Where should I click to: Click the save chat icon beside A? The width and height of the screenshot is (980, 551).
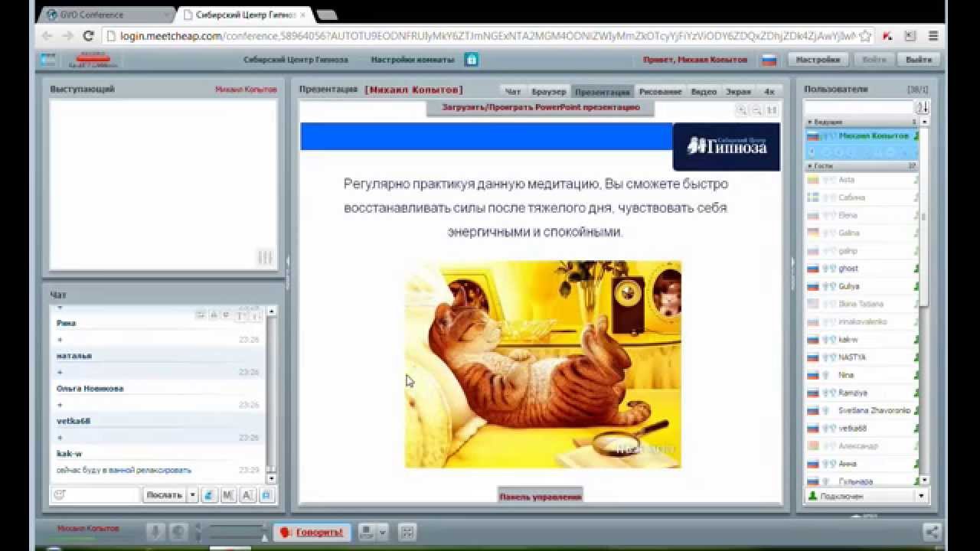(266, 495)
